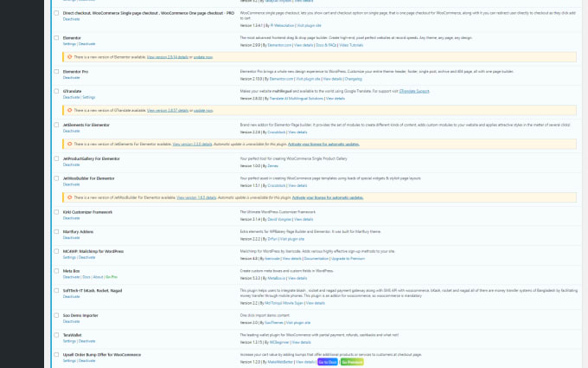Image resolution: width=588 pixels, height=368 pixels.
Task: View new version details in the JetElements notice
Action: click(x=192, y=145)
